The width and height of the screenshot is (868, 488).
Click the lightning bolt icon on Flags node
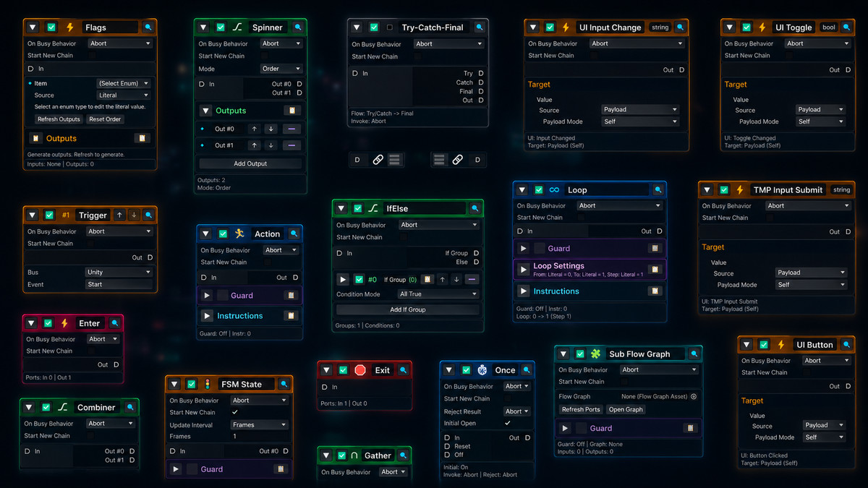[x=70, y=27]
